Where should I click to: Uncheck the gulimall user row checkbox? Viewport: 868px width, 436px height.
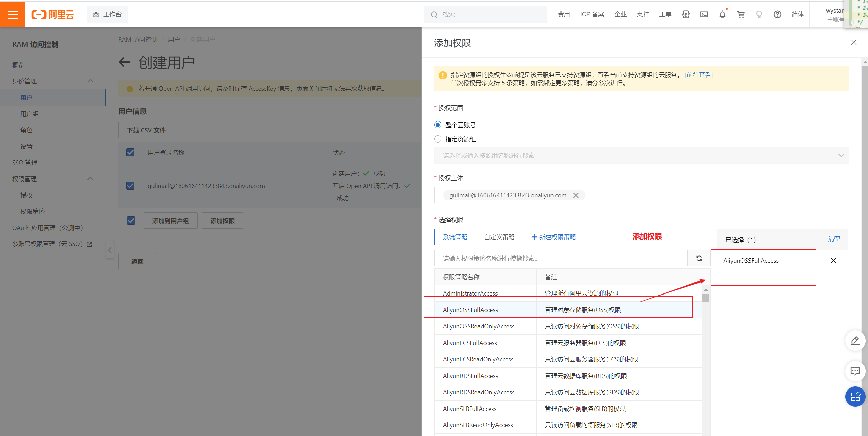click(130, 186)
